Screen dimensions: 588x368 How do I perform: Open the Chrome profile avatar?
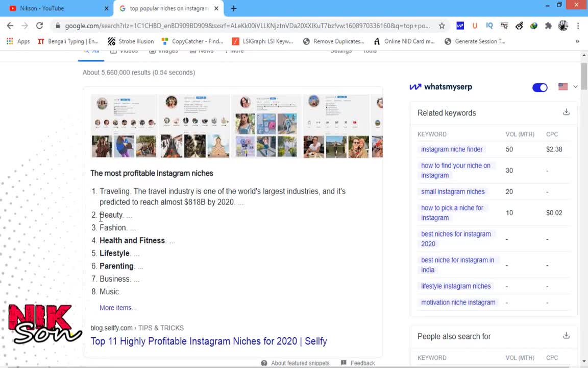coord(563,26)
